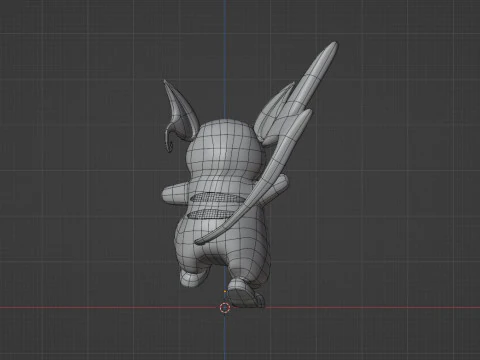
Task: Click the 3D cursor at the grid origin
Action: 225,308
